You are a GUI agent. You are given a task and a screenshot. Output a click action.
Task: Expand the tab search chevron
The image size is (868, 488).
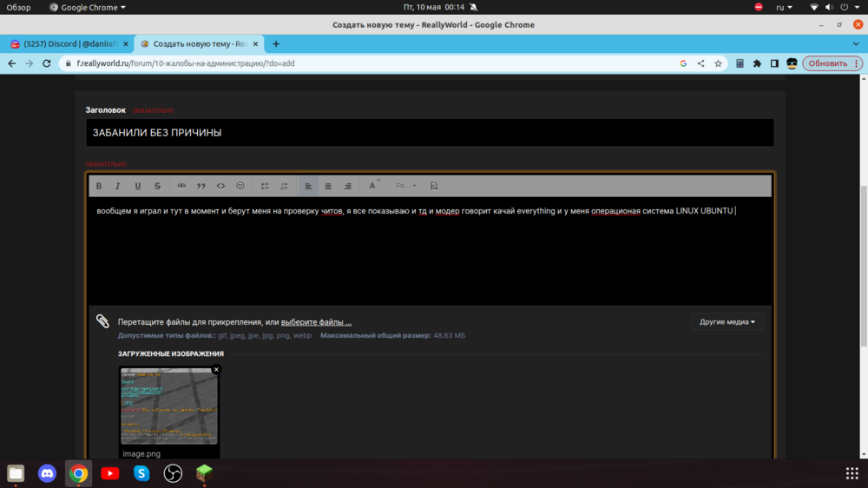[856, 43]
